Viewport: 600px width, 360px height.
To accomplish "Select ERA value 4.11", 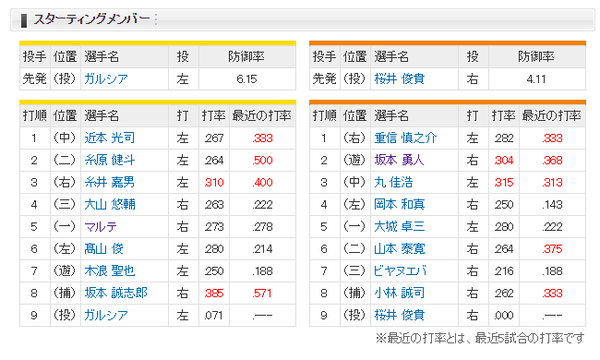I will [x=536, y=79].
